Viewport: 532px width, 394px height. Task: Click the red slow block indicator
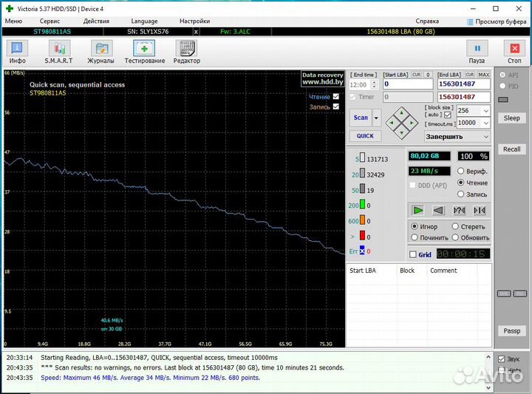click(362, 236)
